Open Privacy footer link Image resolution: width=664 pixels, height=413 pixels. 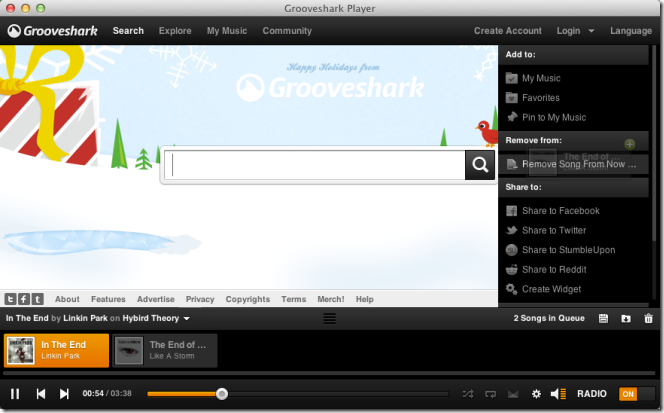click(200, 299)
